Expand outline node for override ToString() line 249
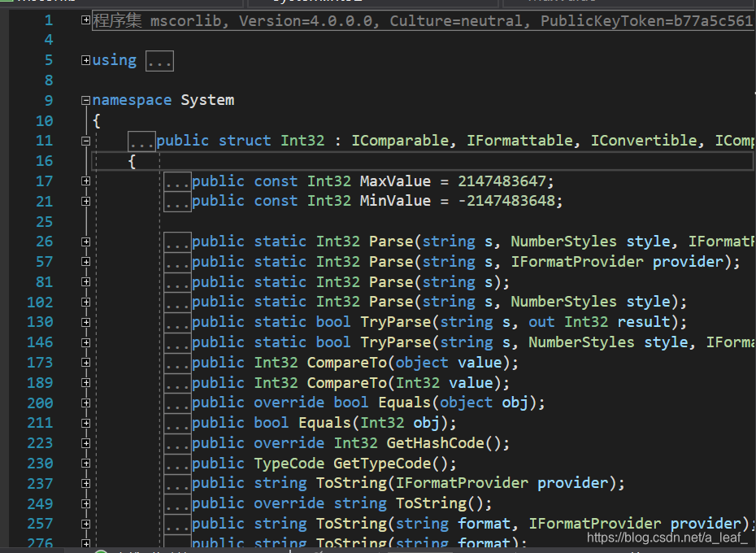The width and height of the screenshot is (756, 553). [86, 503]
